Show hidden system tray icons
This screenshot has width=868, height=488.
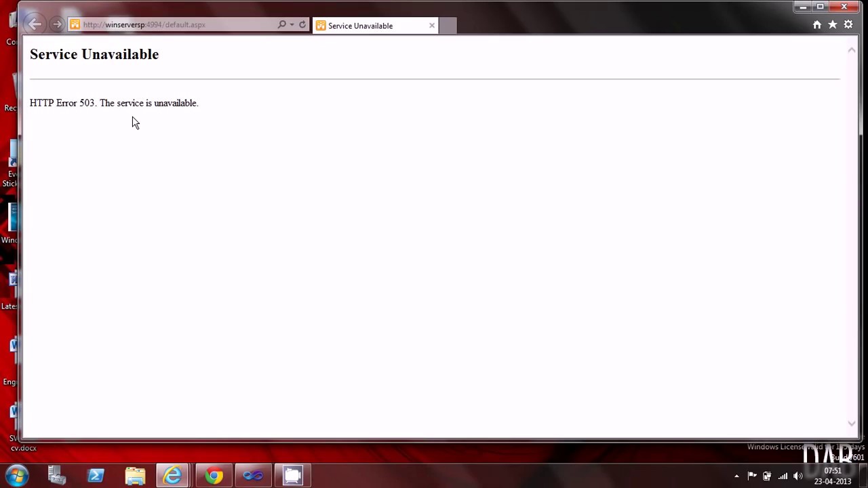pyautogui.click(x=736, y=476)
